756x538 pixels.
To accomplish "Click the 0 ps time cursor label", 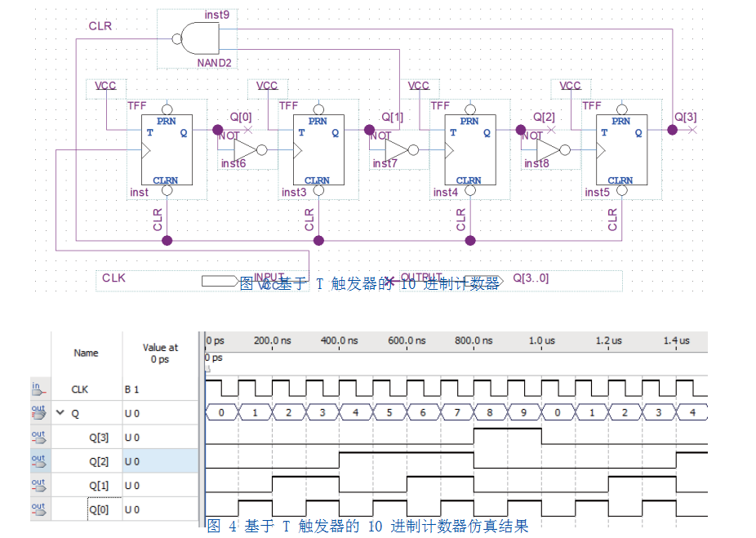I will coord(214,358).
